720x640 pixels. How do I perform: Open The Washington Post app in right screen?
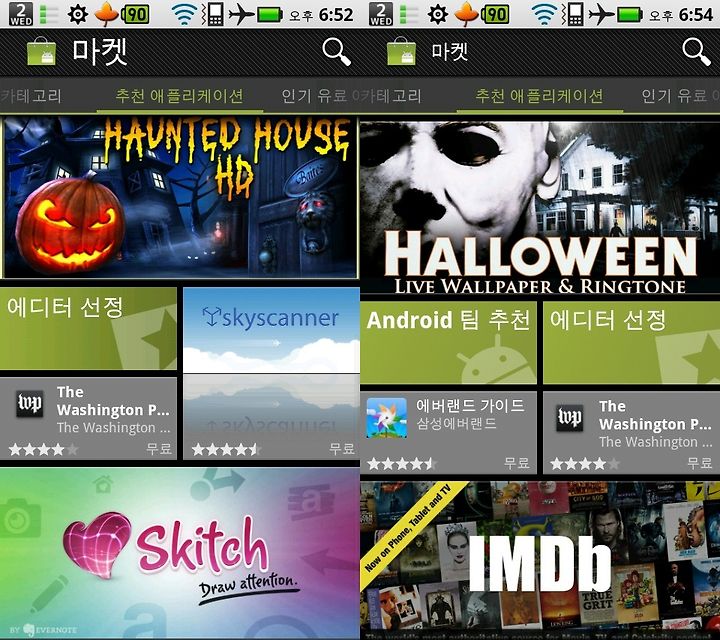[631, 432]
